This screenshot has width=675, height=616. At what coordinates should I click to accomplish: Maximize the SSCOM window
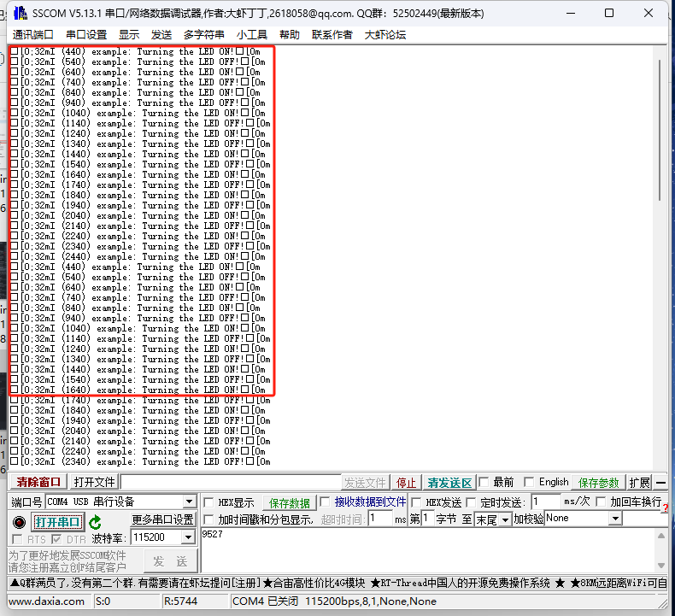609,13
